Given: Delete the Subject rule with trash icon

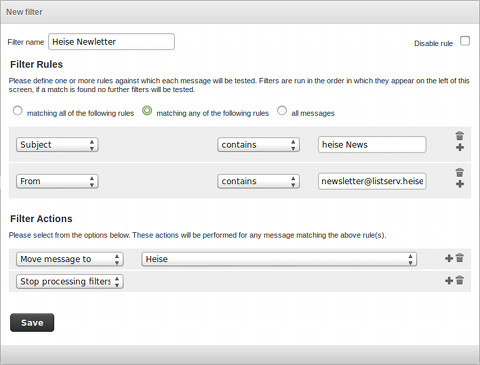Looking at the screenshot, I should (x=460, y=136).
